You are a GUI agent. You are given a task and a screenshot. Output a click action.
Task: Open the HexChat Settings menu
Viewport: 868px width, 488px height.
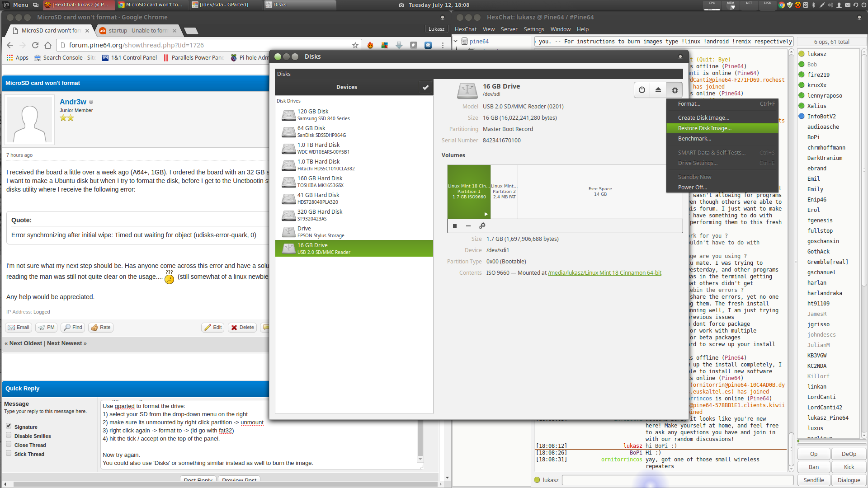click(533, 29)
